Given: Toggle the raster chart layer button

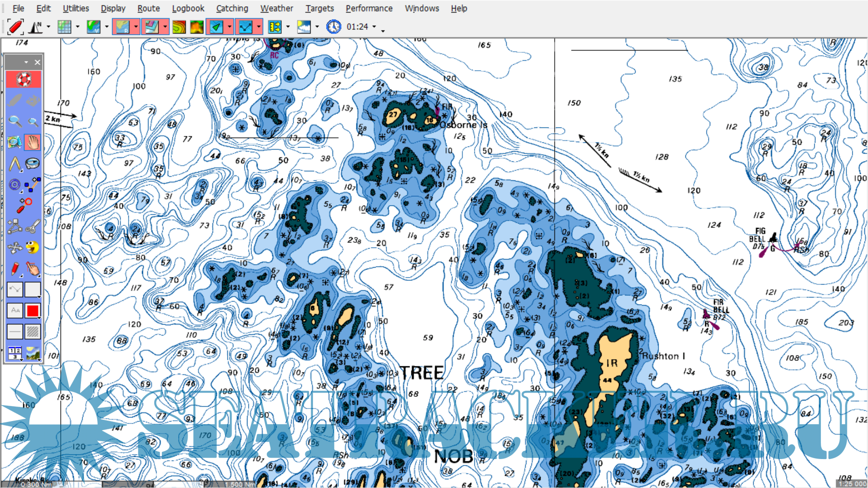Looking at the screenshot, I should click(x=122, y=27).
